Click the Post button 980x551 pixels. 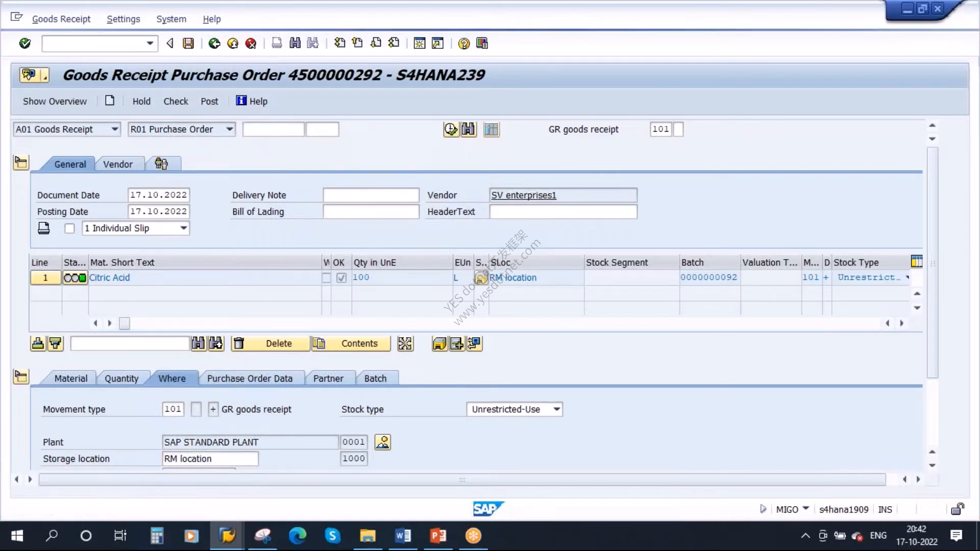(x=209, y=101)
